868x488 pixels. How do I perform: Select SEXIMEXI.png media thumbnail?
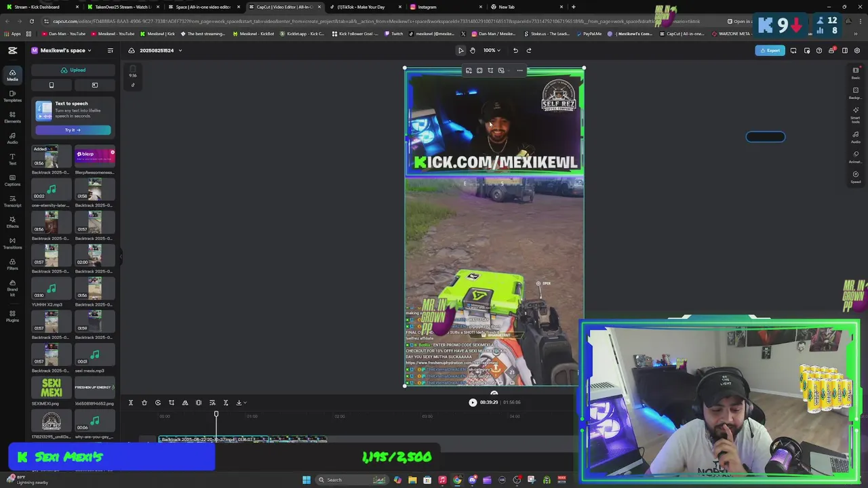click(x=52, y=388)
